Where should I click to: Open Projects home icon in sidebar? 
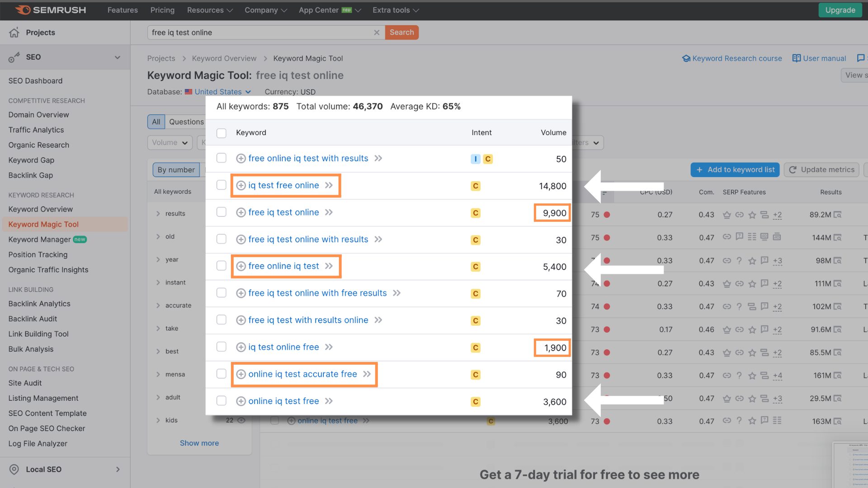point(14,33)
